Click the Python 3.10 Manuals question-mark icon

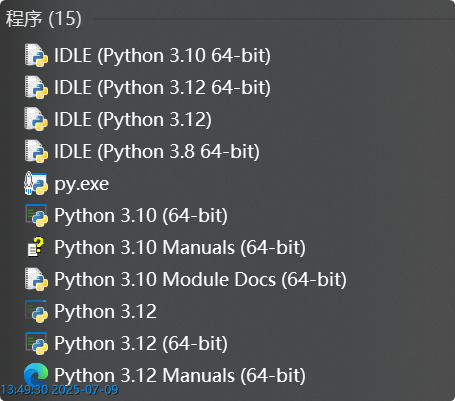click(36, 247)
